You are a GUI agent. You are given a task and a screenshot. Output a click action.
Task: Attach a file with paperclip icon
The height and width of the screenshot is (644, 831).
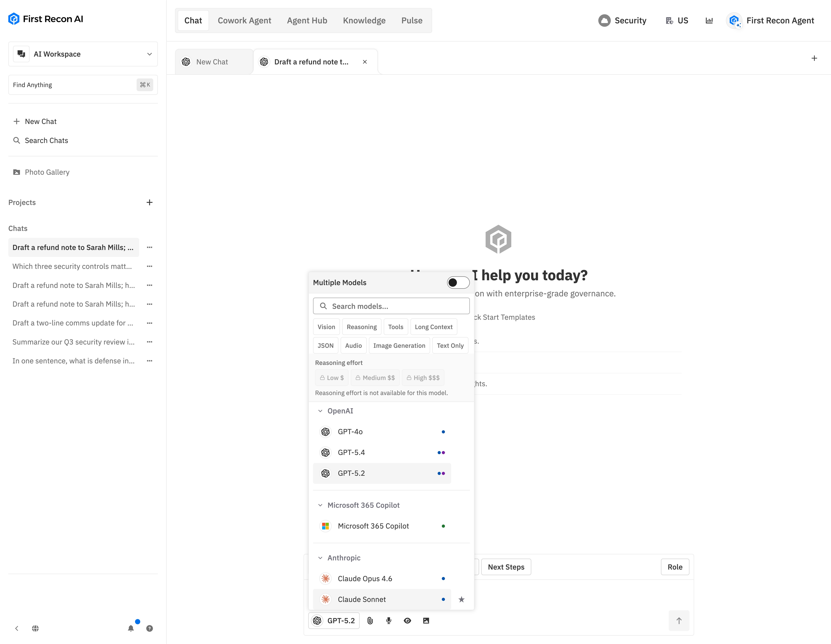tap(370, 621)
